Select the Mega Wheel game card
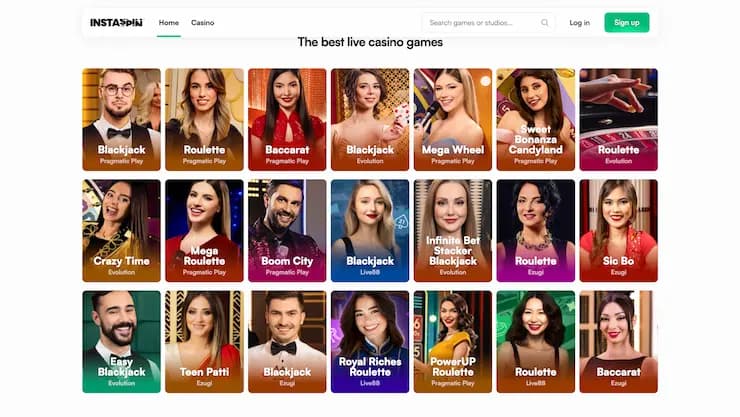 tap(453, 119)
